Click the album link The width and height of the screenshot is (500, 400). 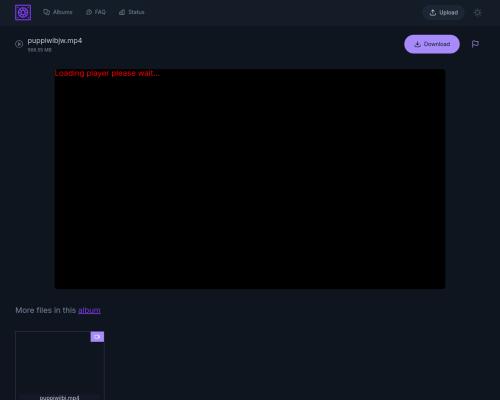pos(89,310)
